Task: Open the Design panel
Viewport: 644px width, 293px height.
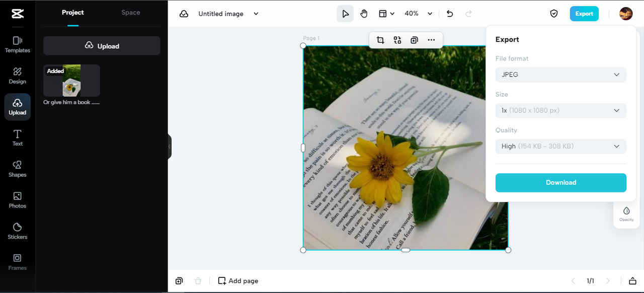Action: [17, 76]
